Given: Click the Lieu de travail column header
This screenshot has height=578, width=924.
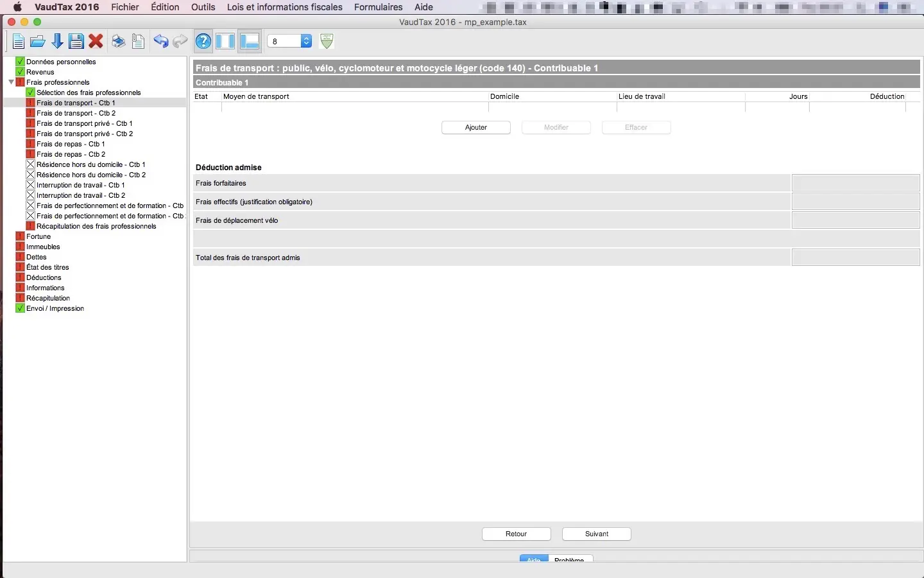Looking at the screenshot, I should pos(642,96).
